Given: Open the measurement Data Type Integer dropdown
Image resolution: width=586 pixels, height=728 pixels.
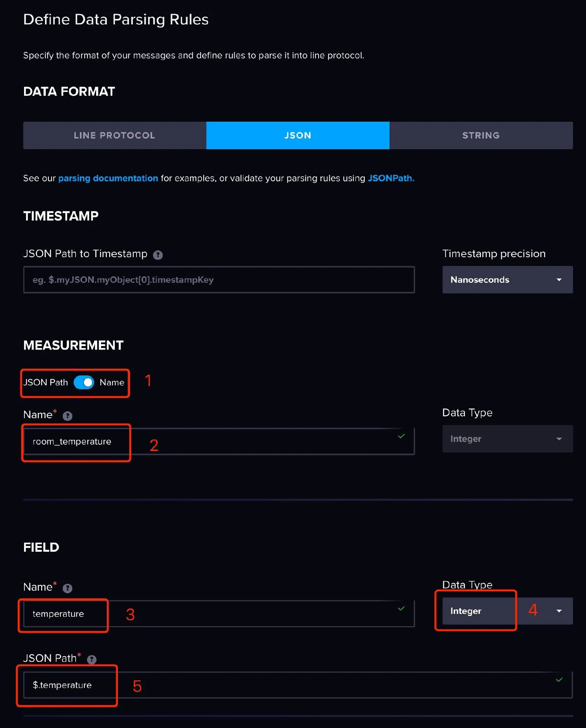Looking at the screenshot, I should tap(507, 439).
